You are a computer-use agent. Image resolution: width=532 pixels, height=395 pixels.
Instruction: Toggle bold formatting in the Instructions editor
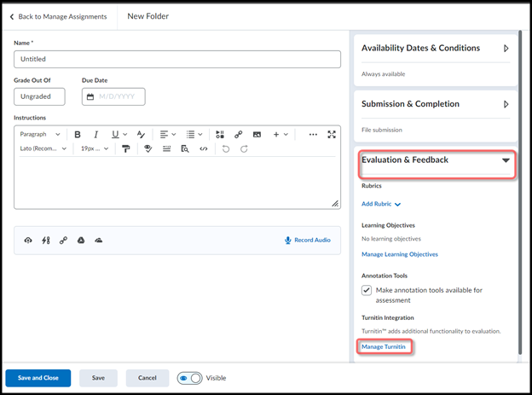pos(78,135)
